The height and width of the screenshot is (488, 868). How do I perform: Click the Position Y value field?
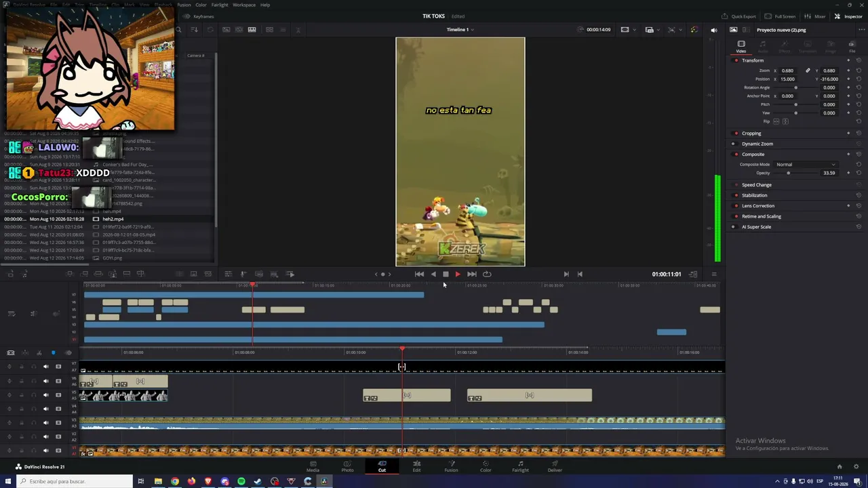click(x=829, y=79)
